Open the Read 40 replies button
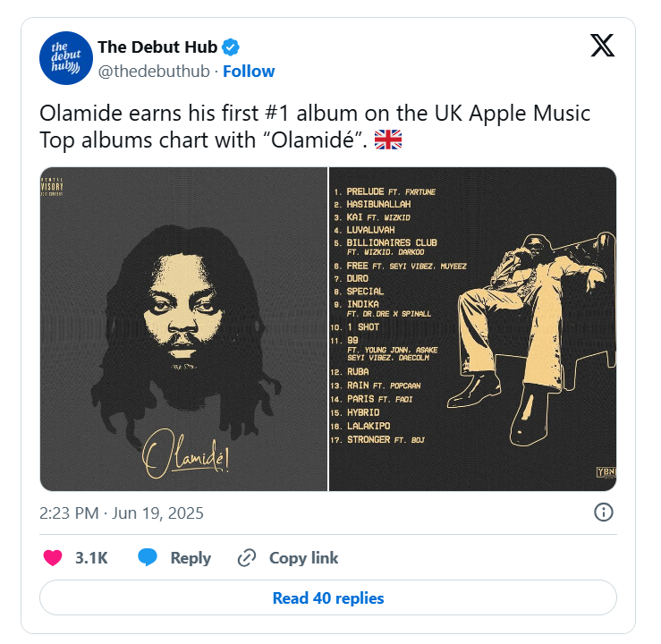The height and width of the screenshot is (644, 661). click(328, 597)
